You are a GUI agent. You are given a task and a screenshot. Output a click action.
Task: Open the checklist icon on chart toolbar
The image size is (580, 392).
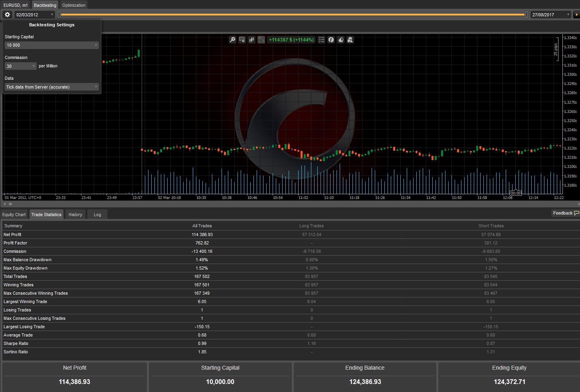click(321, 40)
